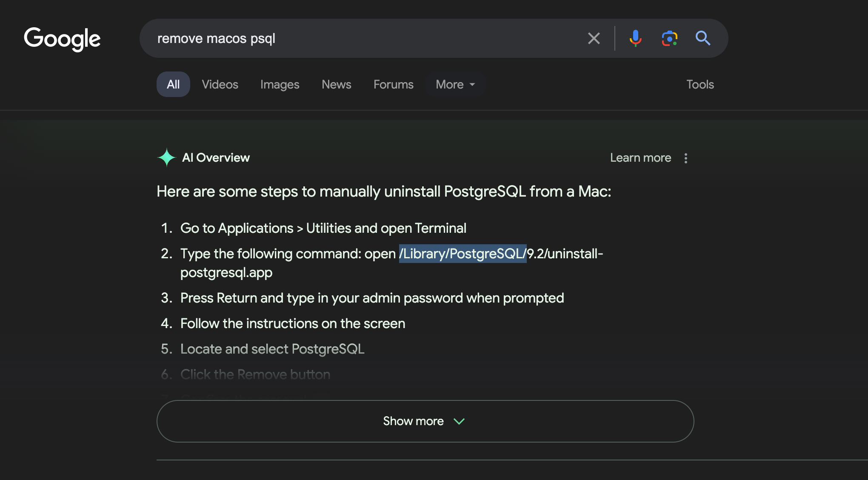Switch to the News tab
This screenshot has height=480, width=868.
coord(336,84)
